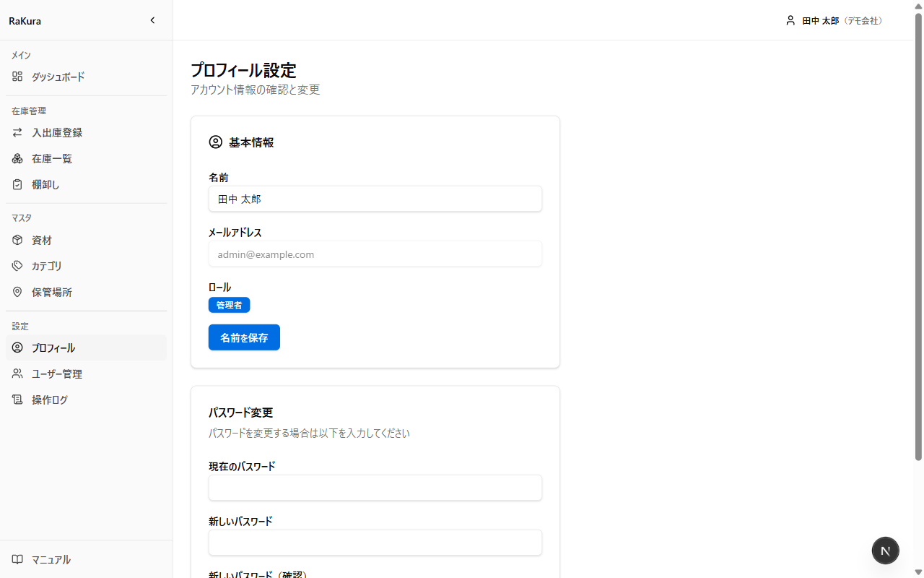Viewport: 924px width, 578px height.
Task: Click the page's vertical scrollbar thumb
Action: (x=918, y=236)
